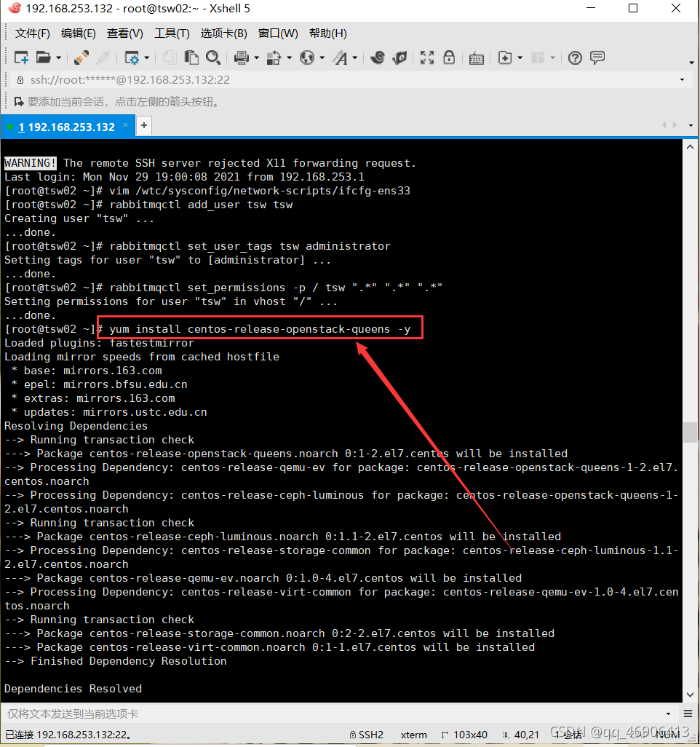This screenshot has height=747, width=700.
Task: Click the yum install command line
Action: pos(260,329)
